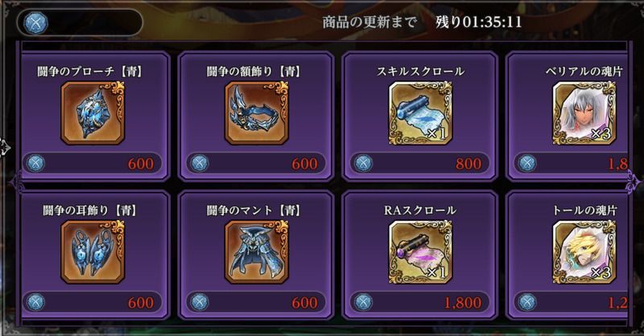Buy RAスクロール for 1,800

click(x=419, y=302)
